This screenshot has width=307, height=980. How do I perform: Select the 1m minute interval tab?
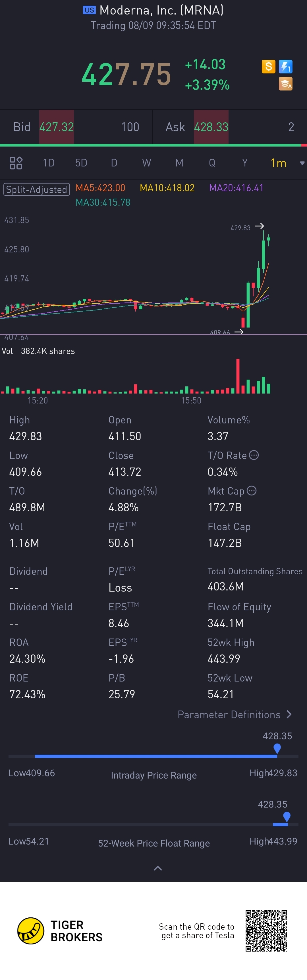click(x=279, y=163)
